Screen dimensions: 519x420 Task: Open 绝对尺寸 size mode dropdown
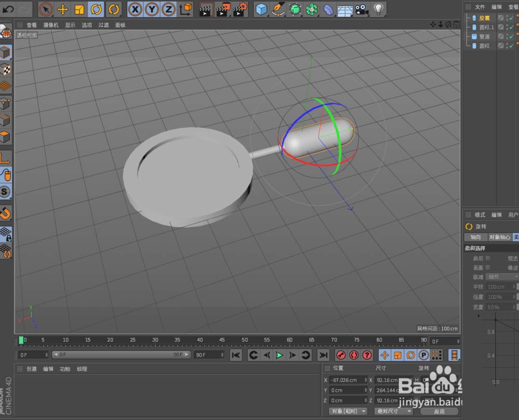(393, 411)
